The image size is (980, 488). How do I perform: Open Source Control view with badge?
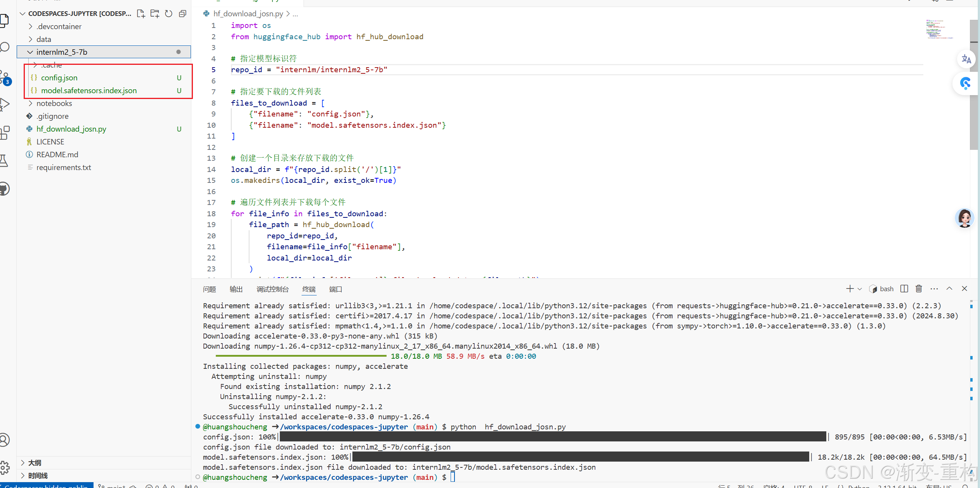click(x=5, y=77)
